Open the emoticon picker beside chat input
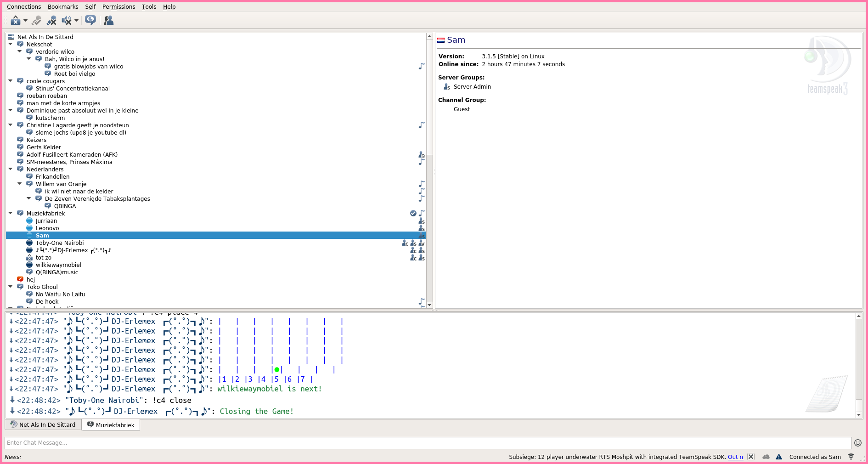Screen dimensions: 868x464 click(x=857, y=443)
